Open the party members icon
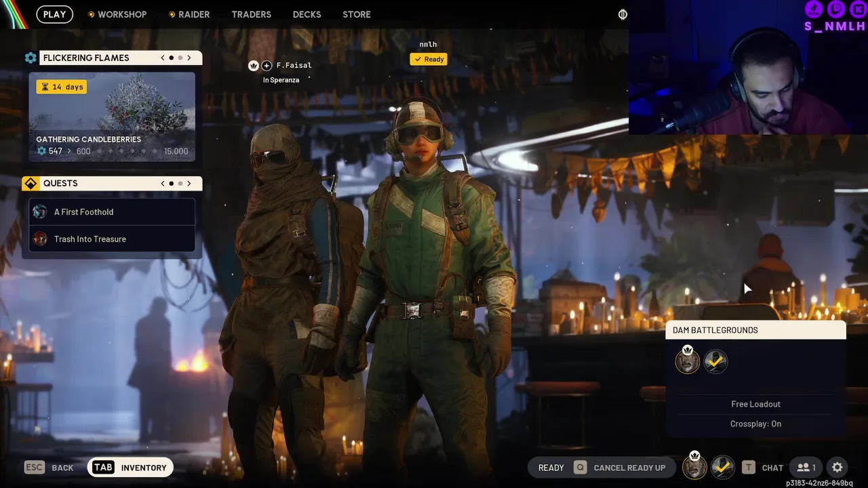 (x=806, y=468)
